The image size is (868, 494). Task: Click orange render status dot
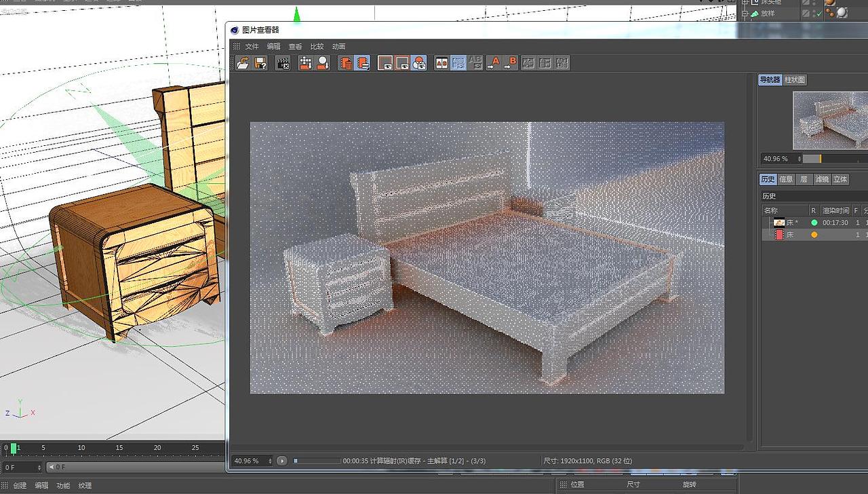point(814,235)
